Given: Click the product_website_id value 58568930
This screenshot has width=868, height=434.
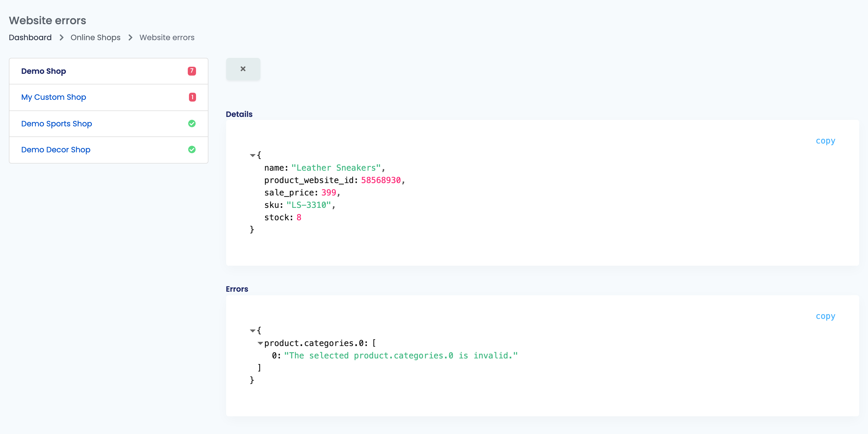Looking at the screenshot, I should 381,180.
